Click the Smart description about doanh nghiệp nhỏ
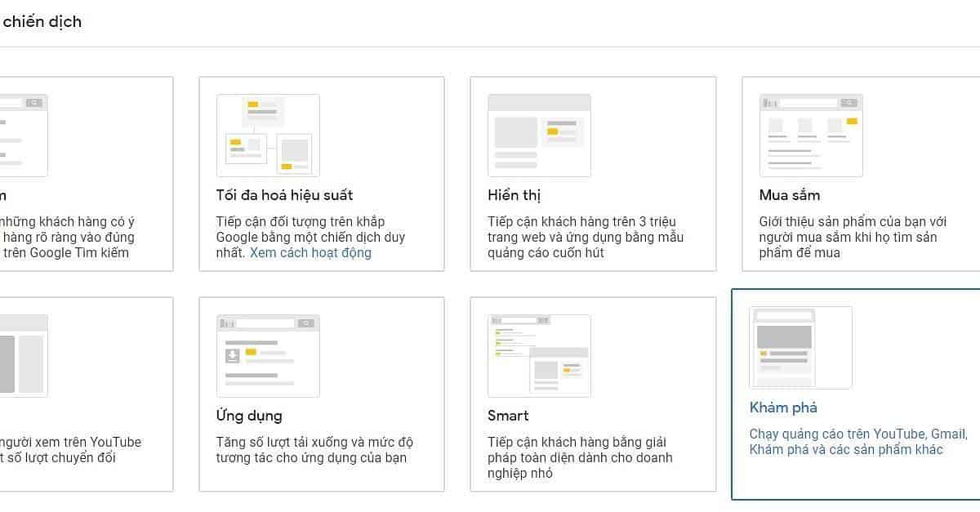 coord(580,457)
